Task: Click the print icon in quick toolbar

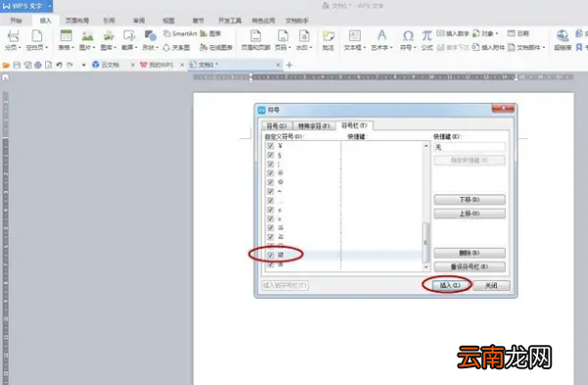Action: click(x=38, y=66)
